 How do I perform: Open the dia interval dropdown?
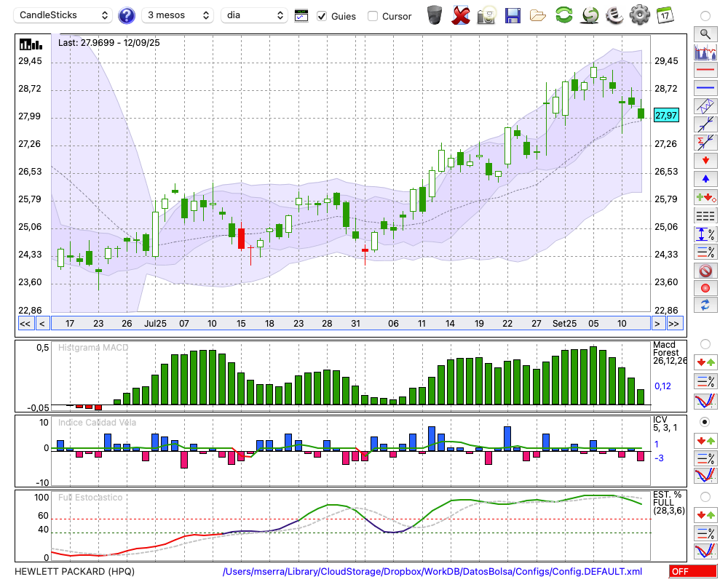click(254, 15)
